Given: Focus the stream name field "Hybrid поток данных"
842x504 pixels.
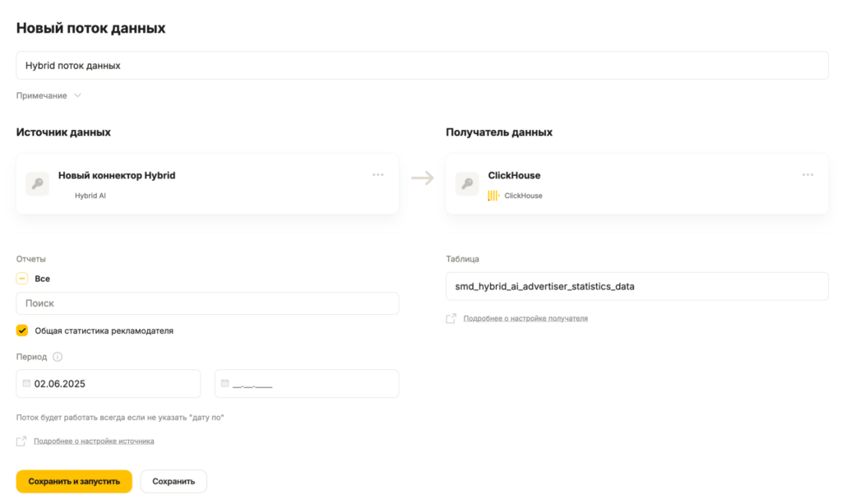Looking at the screenshot, I should click(422, 66).
